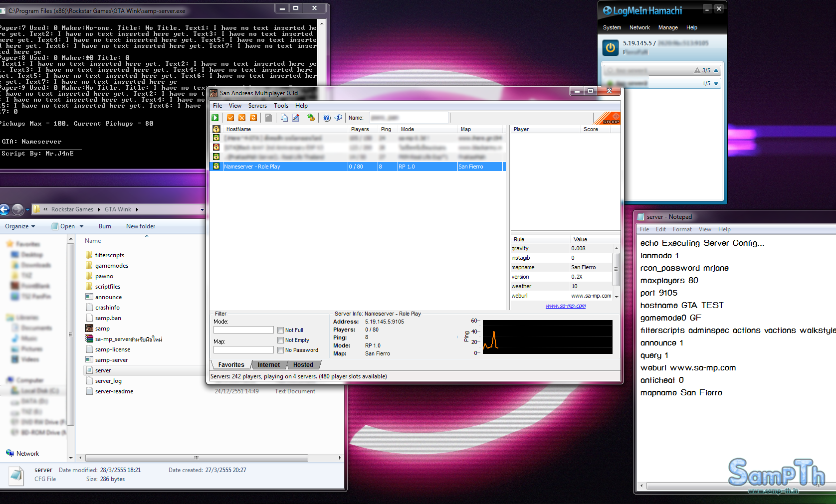Click the lock column header icon
This screenshot has width=836, height=504.
[216, 129]
